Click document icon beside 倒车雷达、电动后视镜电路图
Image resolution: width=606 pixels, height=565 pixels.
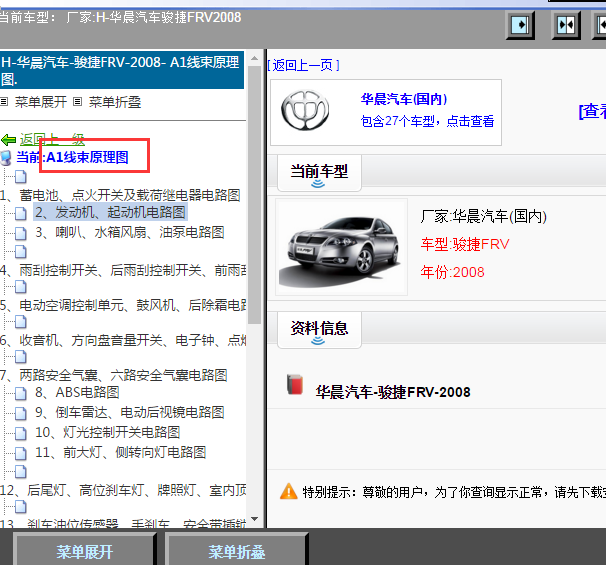pyautogui.click(x=20, y=413)
